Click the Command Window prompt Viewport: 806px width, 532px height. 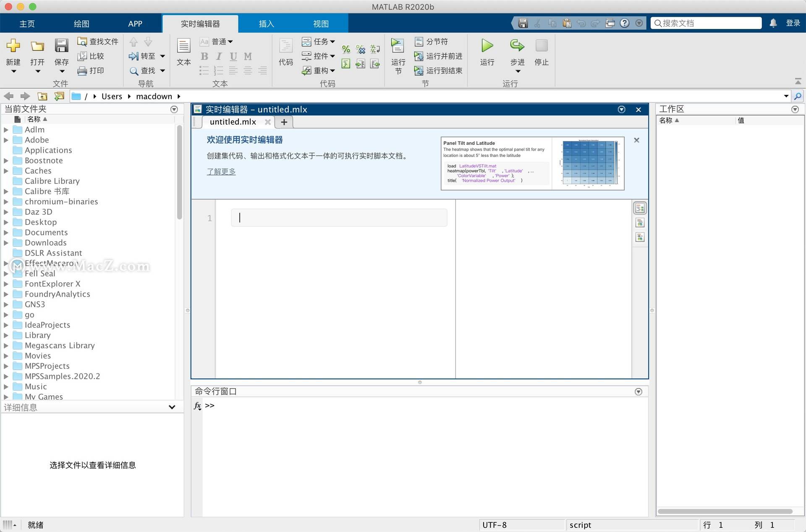[x=210, y=405]
